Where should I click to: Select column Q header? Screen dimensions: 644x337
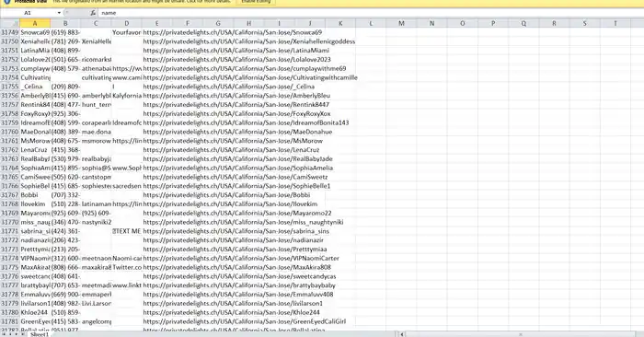pyautogui.click(x=523, y=23)
